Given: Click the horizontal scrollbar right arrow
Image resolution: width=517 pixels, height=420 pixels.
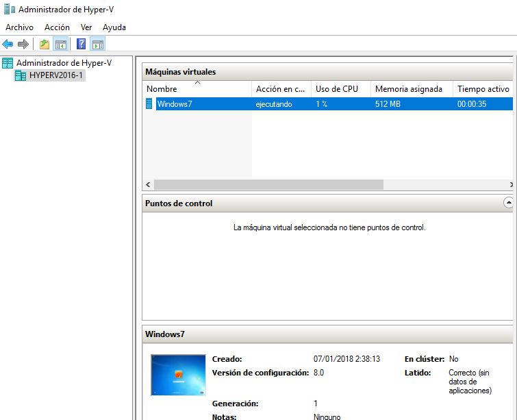Looking at the screenshot, I should pos(511,185).
